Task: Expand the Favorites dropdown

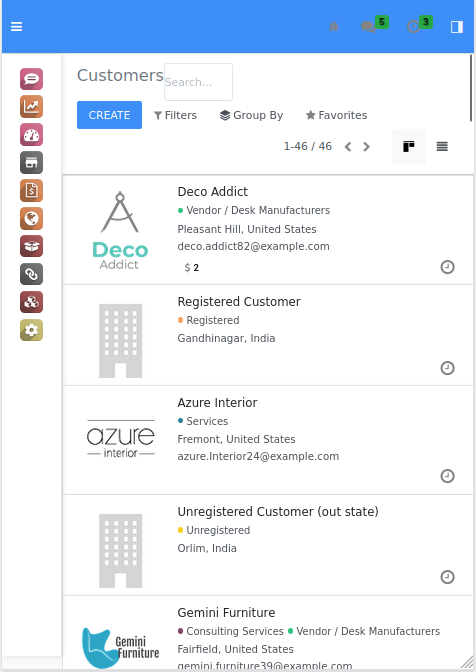Action: click(x=336, y=115)
